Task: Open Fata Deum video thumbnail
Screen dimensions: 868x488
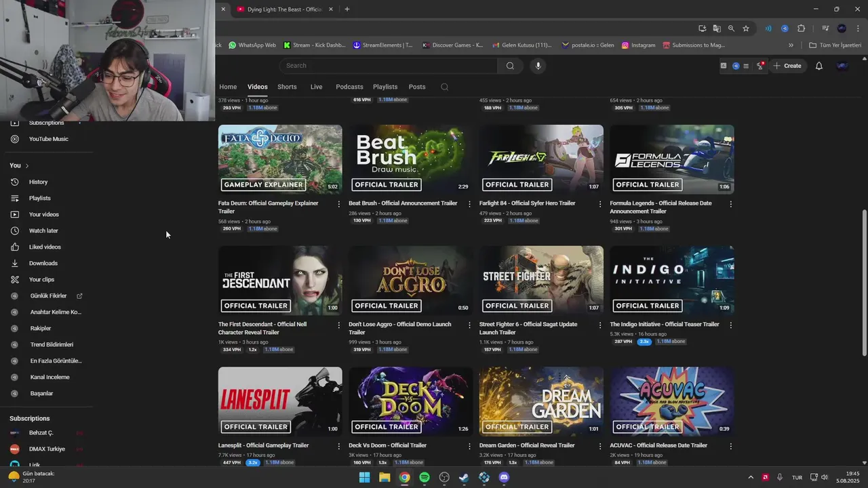Action: point(280,159)
